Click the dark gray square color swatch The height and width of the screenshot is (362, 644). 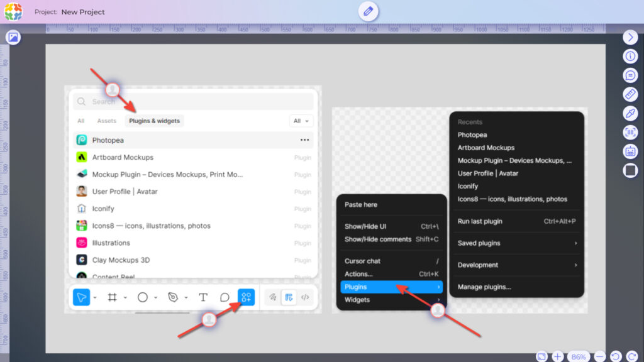click(630, 170)
